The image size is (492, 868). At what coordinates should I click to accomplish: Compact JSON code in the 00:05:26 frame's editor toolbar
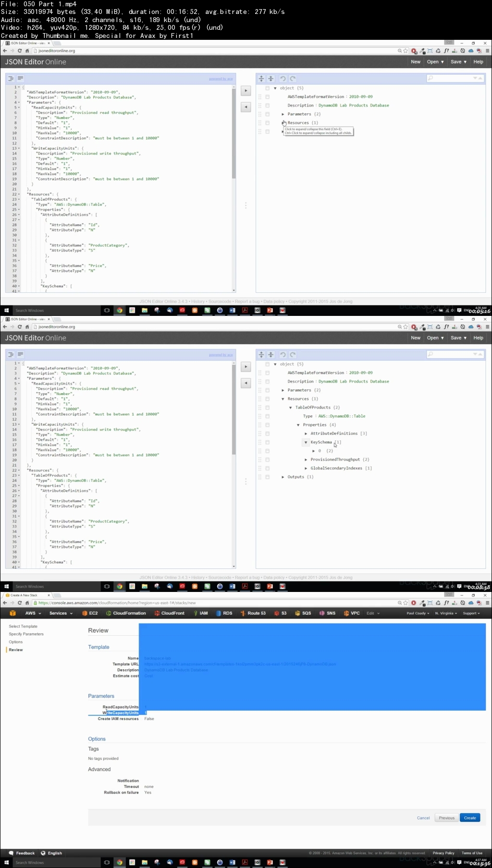[21, 78]
